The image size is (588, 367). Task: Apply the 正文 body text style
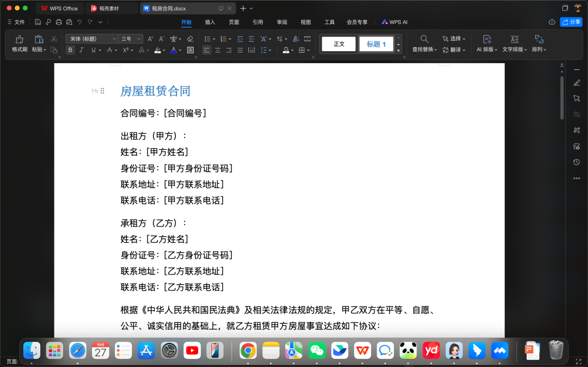click(339, 44)
